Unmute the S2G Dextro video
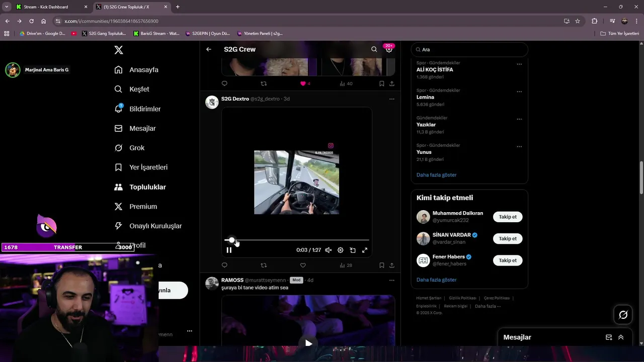The image size is (644, 362). [328, 250]
